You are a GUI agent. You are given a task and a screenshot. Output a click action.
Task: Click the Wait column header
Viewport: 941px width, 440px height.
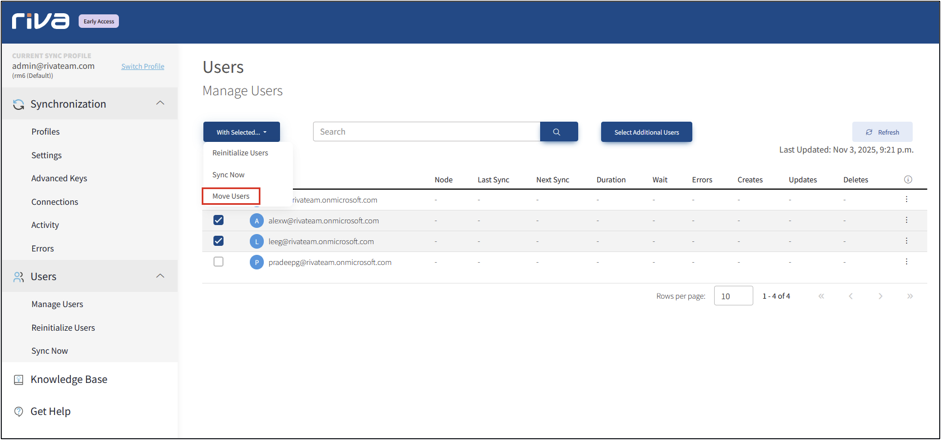[660, 180]
